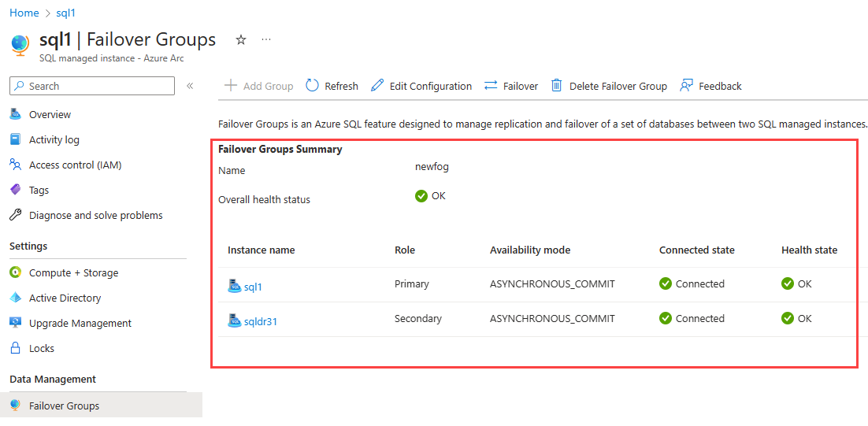Click the Failover toolbar label

(521, 87)
